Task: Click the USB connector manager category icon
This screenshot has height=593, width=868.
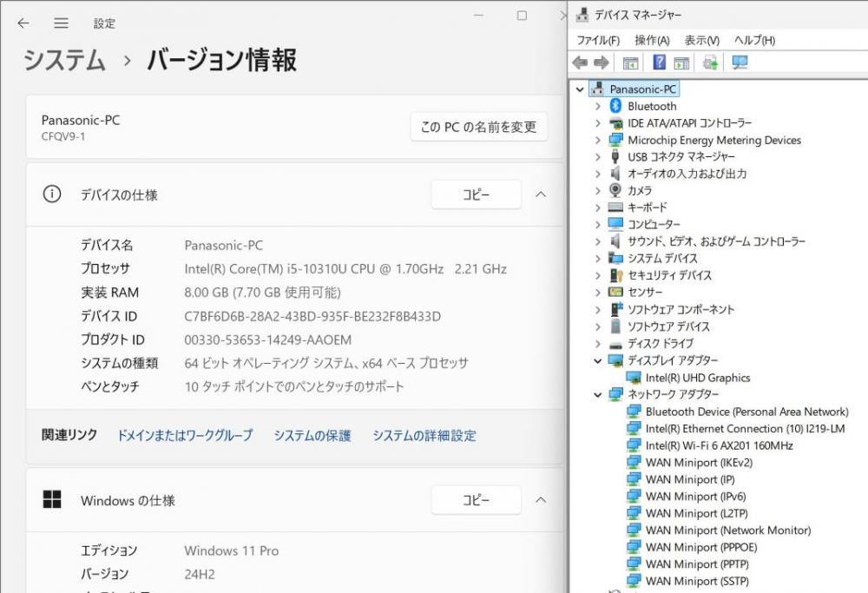Action: (615, 156)
